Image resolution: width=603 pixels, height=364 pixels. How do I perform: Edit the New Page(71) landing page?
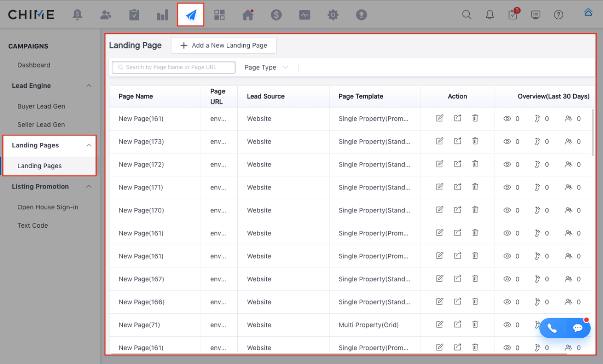pos(440,324)
